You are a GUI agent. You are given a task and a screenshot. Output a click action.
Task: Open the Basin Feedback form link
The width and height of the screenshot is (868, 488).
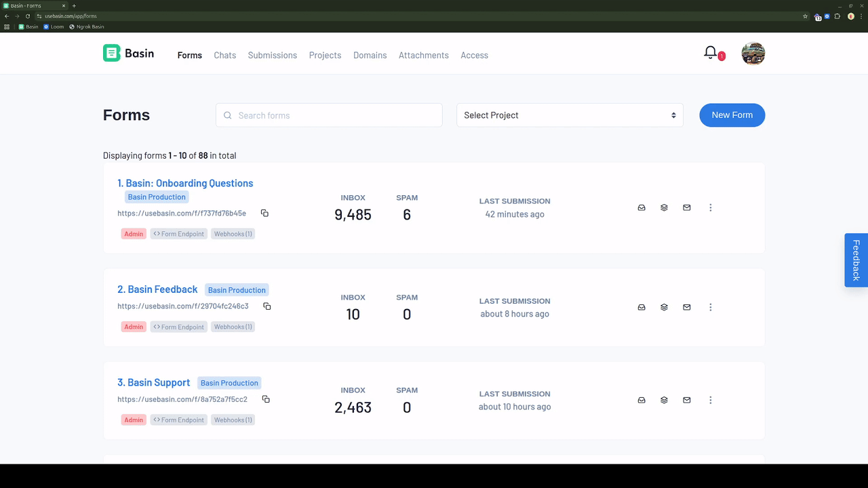(157, 289)
